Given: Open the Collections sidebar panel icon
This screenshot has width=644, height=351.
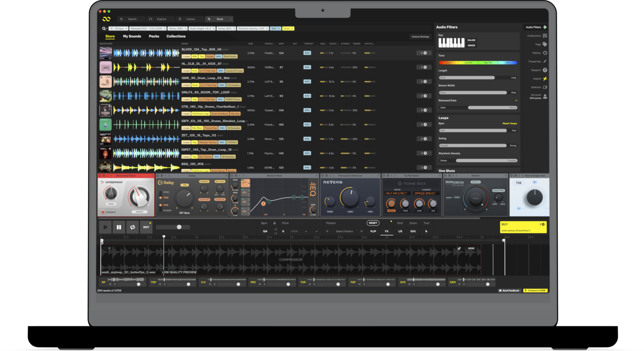Looking at the screenshot, I should point(545,36).
